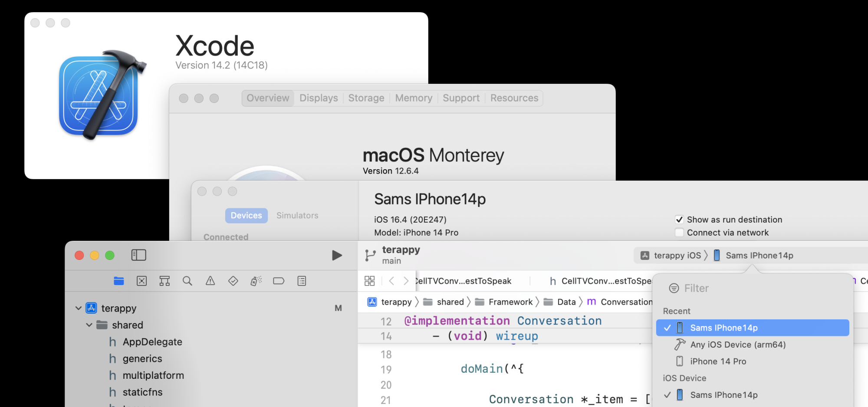Click the doMain(^{ code line
The width and height of the screenshot is (868, 407).
(x=492, y=369)
